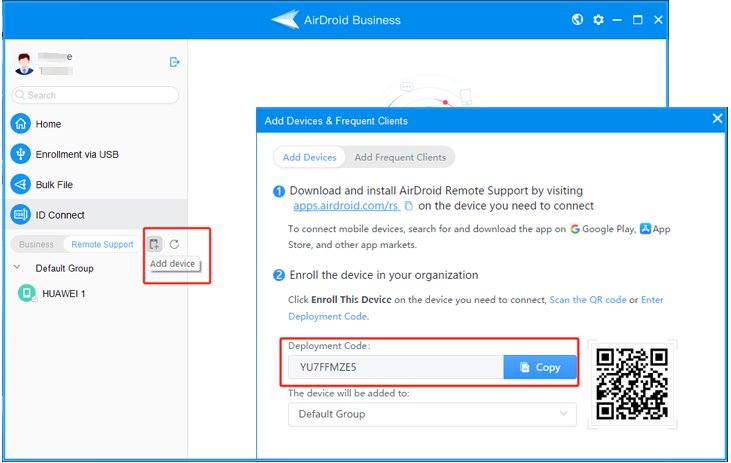Select the Business tab in sidebar

(36, 244)
